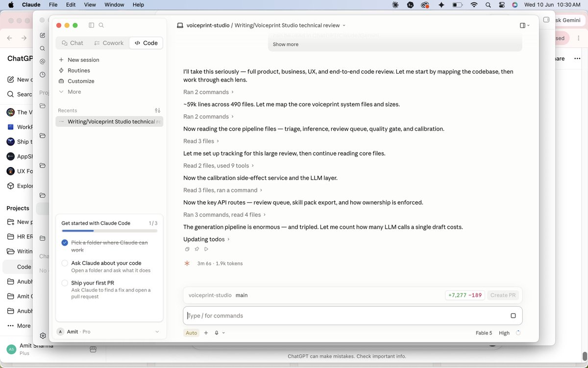Click '3m 6s · 1.9k tokens' status text

point(220,263)
